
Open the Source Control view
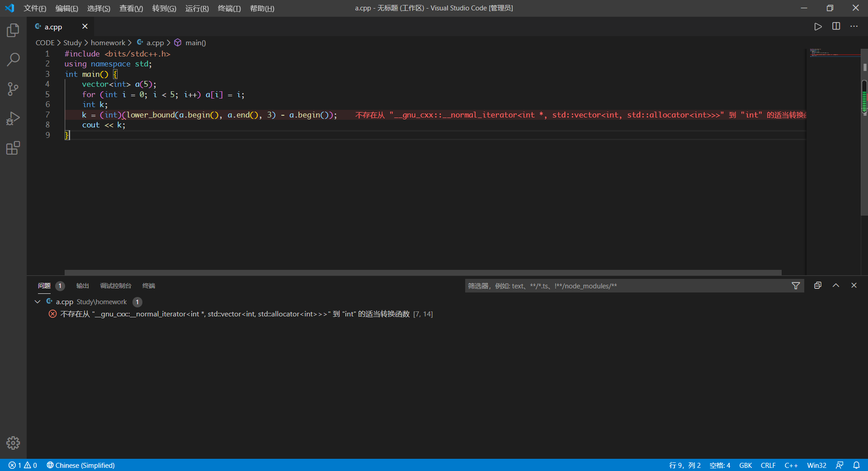point(13,89)
